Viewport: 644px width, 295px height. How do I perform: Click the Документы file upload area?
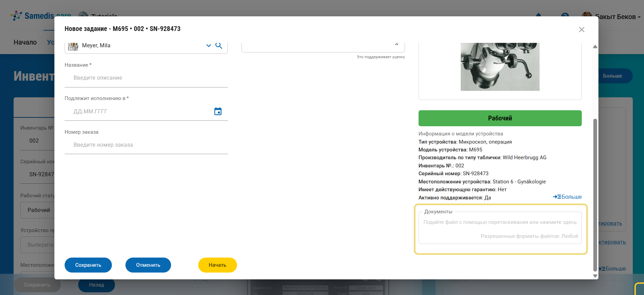500,229
